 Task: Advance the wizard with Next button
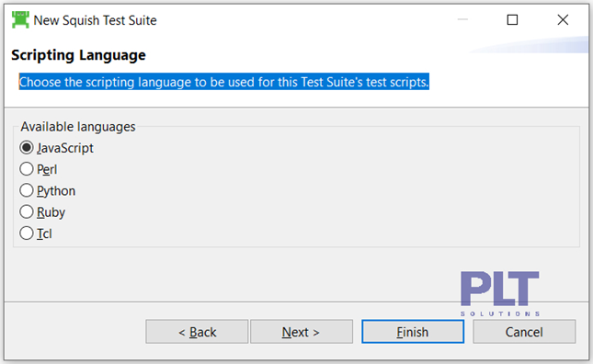click(302, 332)
